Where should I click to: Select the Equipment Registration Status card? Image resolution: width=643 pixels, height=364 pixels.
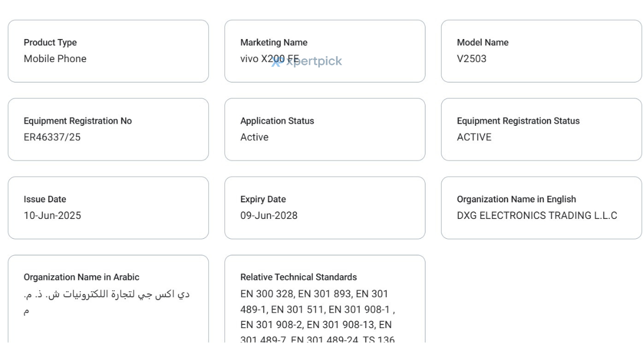pos(541,130)
